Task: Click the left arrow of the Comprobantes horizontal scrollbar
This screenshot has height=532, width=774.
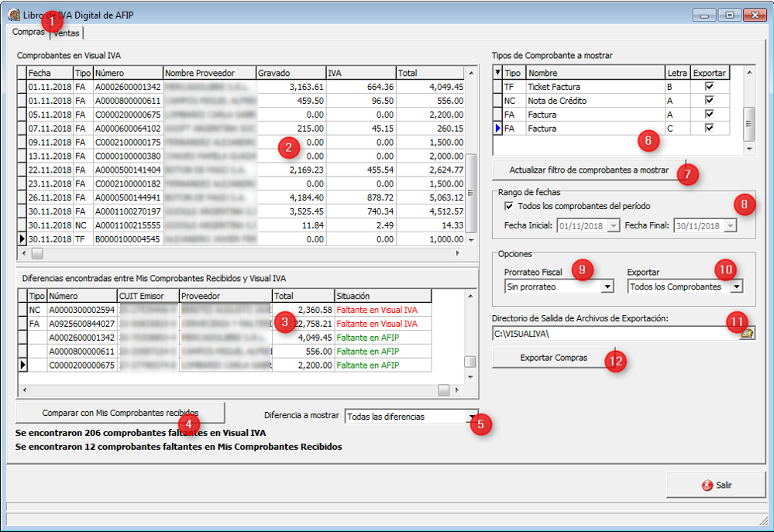Action: tap(23, 253)
